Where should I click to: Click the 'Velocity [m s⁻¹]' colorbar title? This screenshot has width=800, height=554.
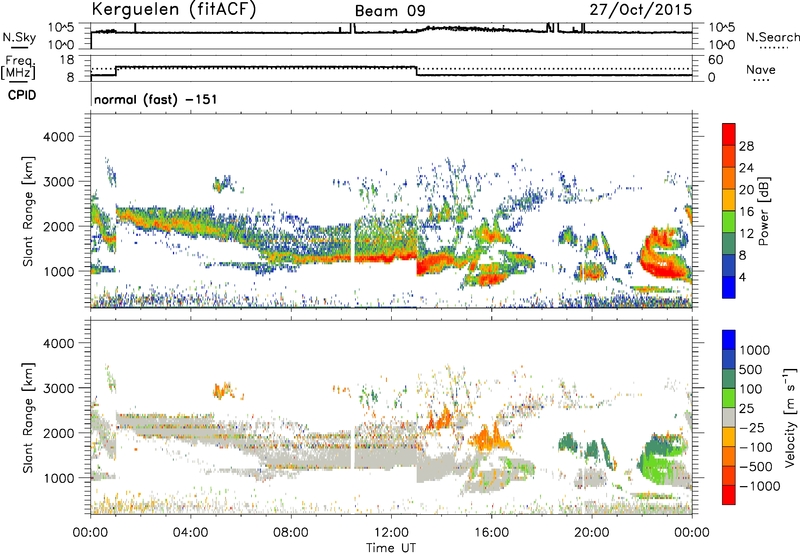click(x=790, y=417)
